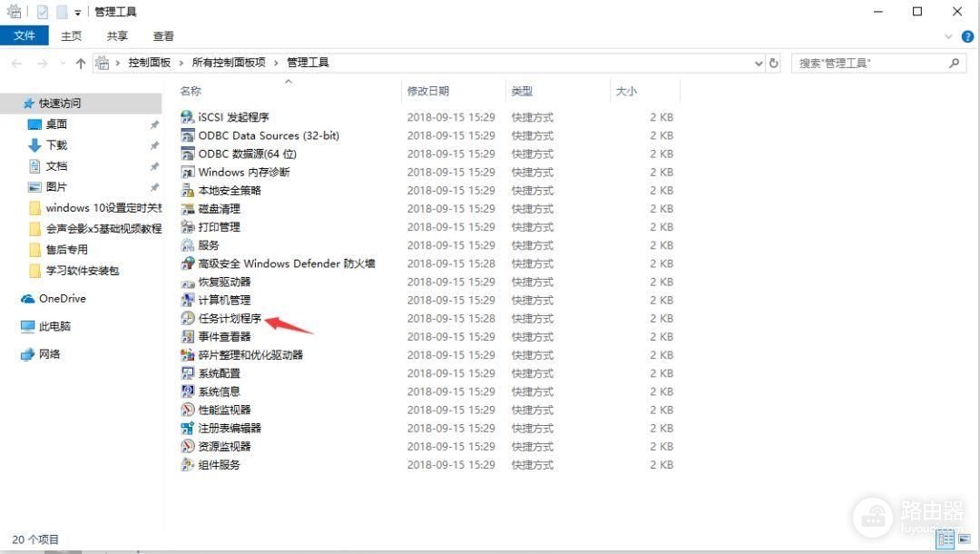
Task: Go back with the left arrow button
Action: pos(17,63)
